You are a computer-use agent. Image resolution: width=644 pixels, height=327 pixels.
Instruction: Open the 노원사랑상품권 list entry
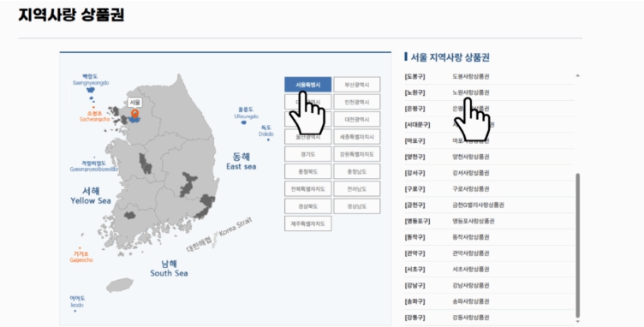pyautogui.click(x=471, y=92)
